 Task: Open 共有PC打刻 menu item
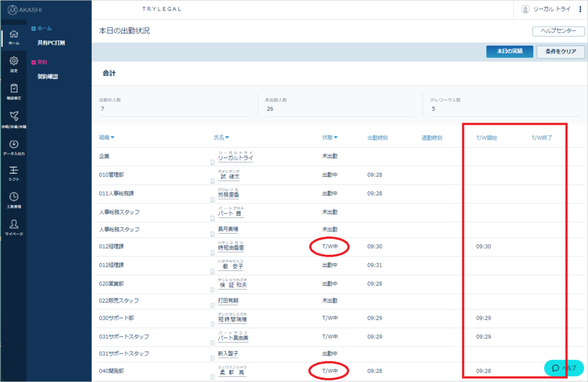[x=51, y=43]
